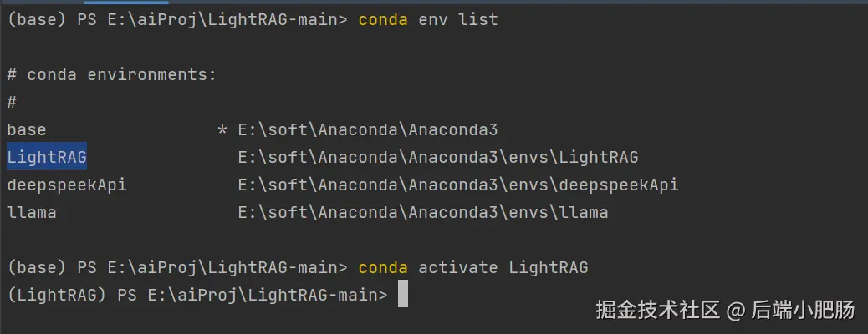Click the envs\deepspeekApi environment path

coord(458,185)
